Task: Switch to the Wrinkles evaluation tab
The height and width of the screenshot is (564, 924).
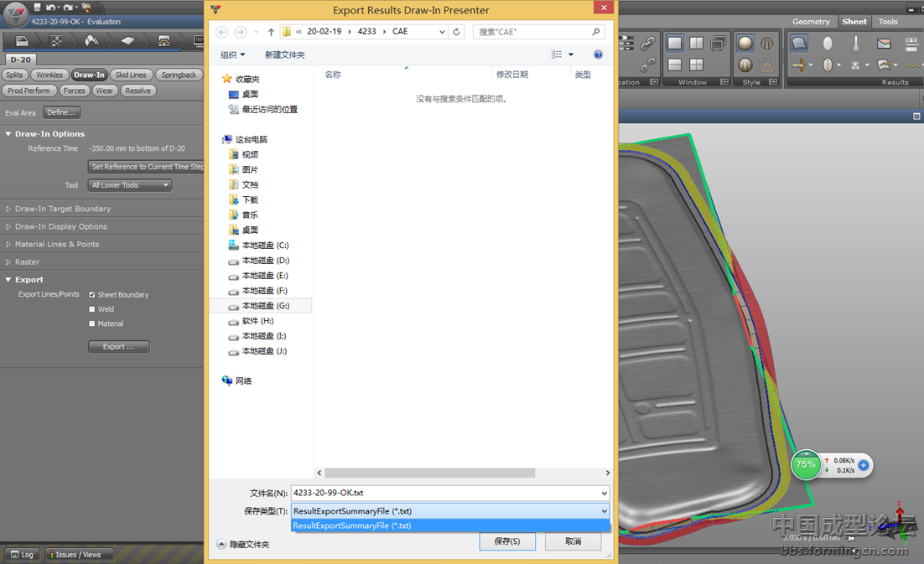Action: pos(49,75)
